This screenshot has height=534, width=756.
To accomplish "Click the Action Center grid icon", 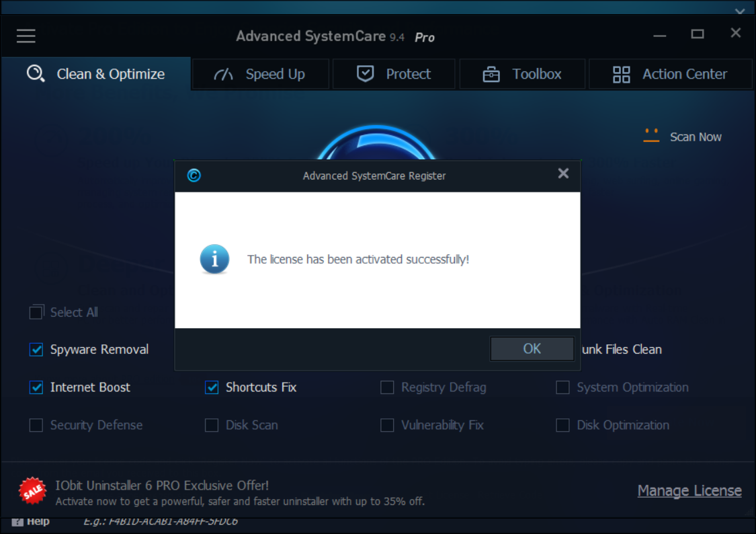I will click(622, 74).
